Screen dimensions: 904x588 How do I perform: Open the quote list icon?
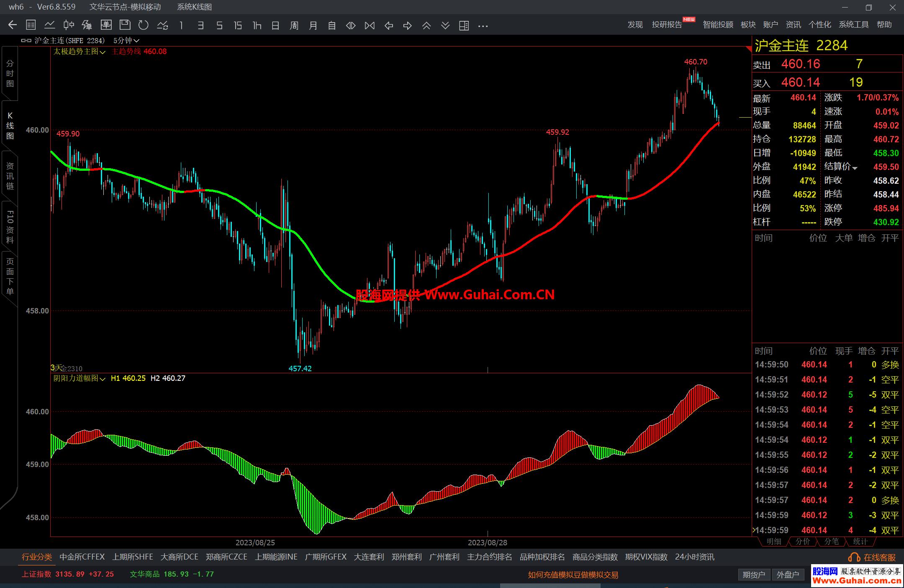pyautogui.click(x=31, y=26)
